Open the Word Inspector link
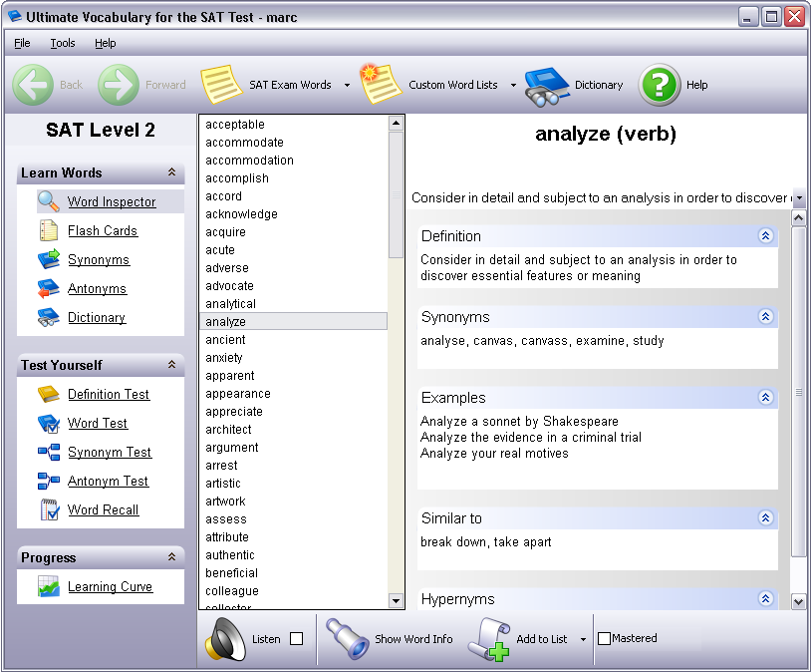Viewport: 812px width, 672px height. (x=112, y=202)
